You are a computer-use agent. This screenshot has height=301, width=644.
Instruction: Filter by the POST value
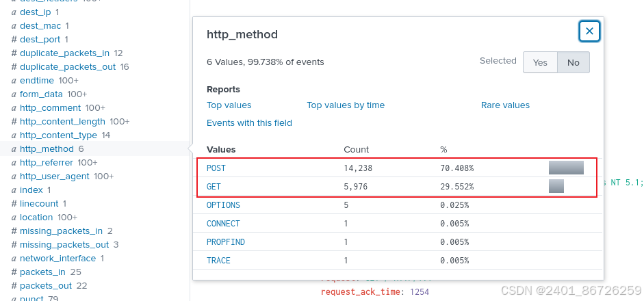click(x=216, y=168)
